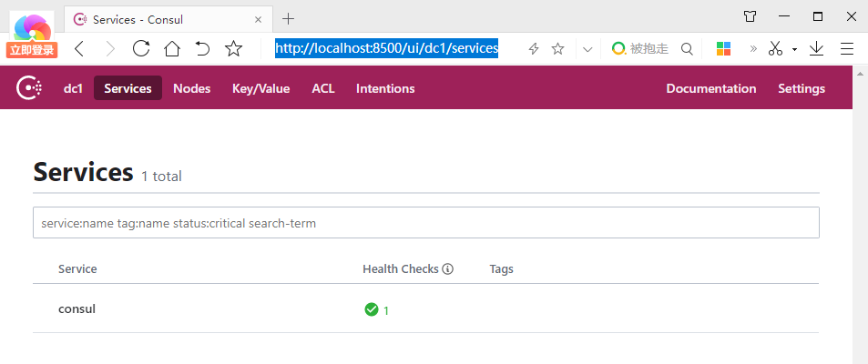The width and height of the screenshot is (868, 364).
Task: Bookmark with star icon left of address bar
Action: pos(233,48)
